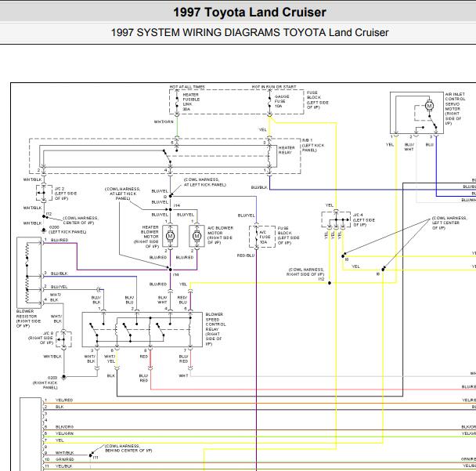Click the RED/BLU wire label below A/C fuse
476x471 pixels.
246,255
